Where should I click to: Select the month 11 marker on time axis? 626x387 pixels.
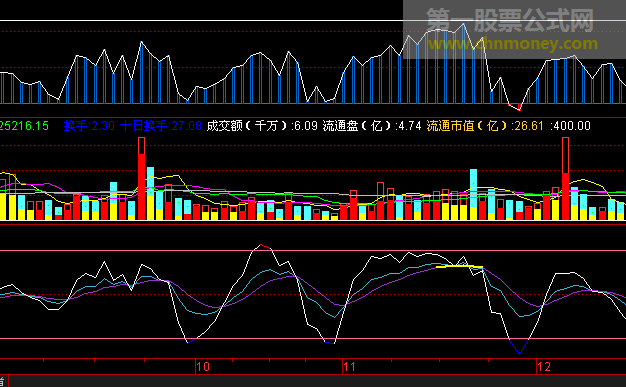(349, 367)
